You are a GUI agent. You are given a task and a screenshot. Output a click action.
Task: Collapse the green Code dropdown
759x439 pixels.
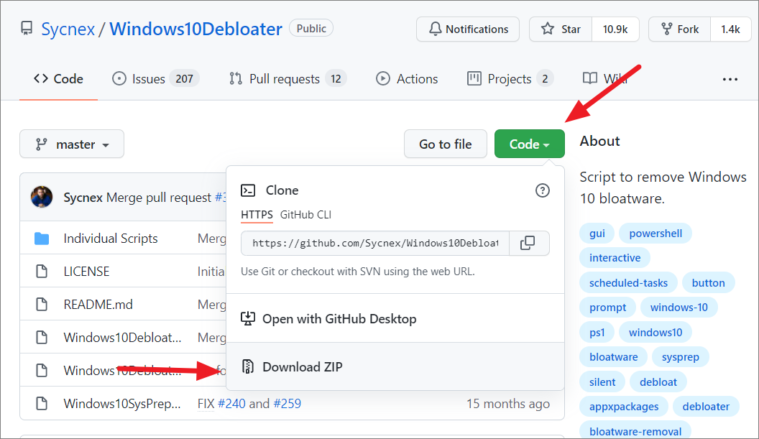click(530, 144)
